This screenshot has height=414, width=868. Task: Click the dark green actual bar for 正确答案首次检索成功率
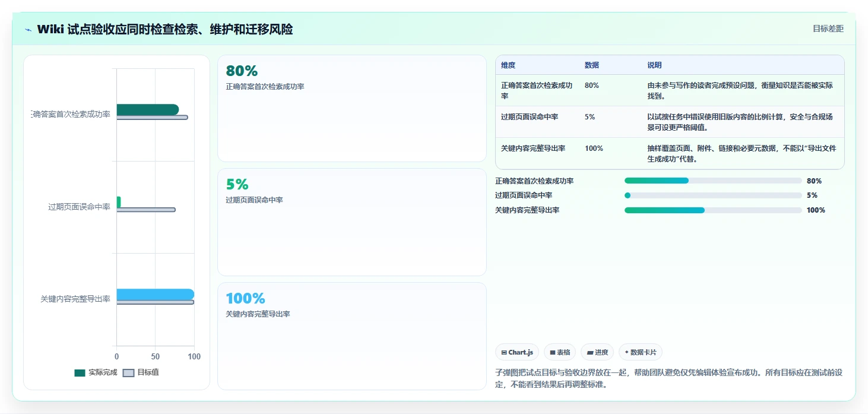point(148,109)
